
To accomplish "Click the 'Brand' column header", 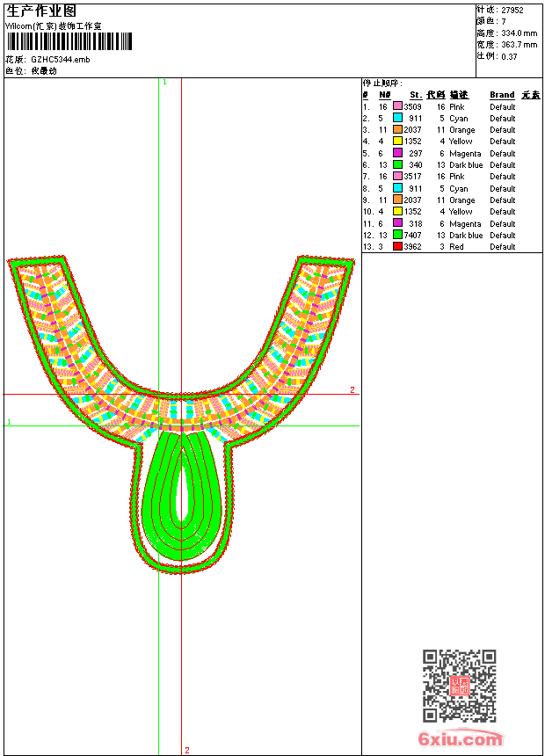I will 502,95.
